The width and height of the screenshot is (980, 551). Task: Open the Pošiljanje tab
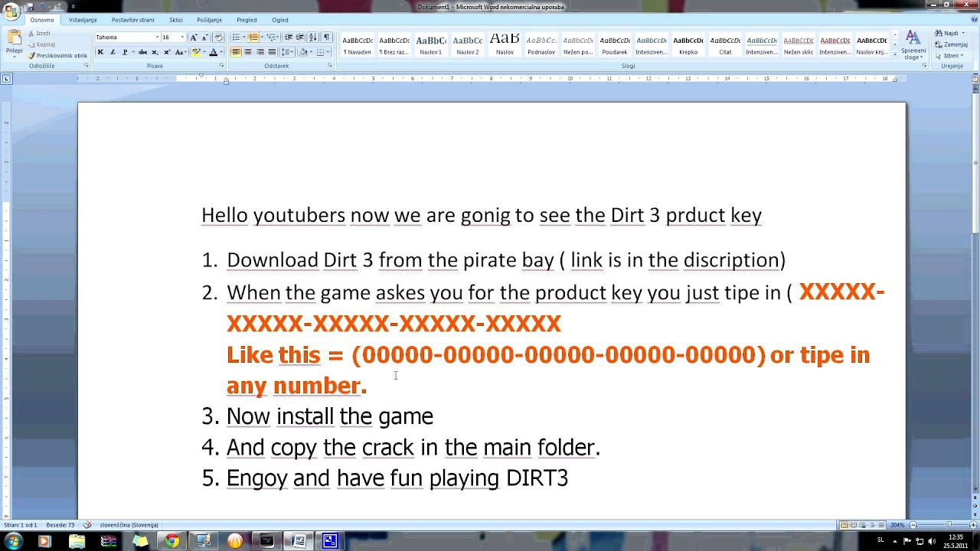click(209, 20)
